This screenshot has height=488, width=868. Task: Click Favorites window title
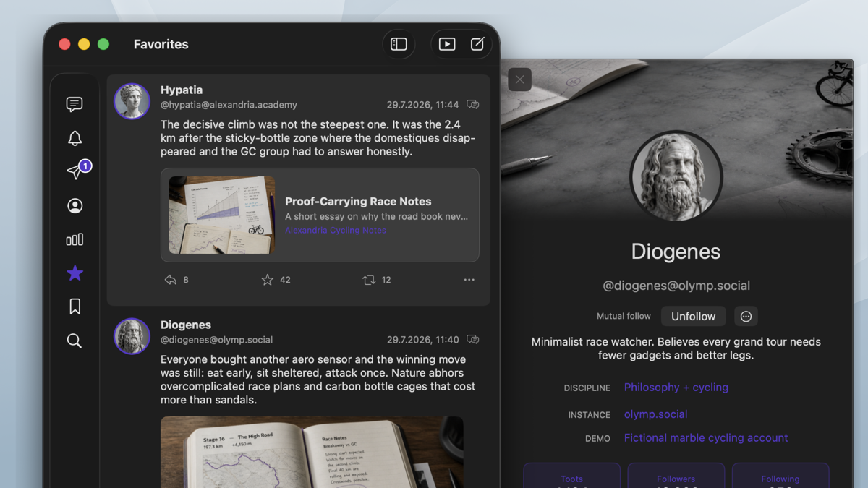[x=161, y=44]
